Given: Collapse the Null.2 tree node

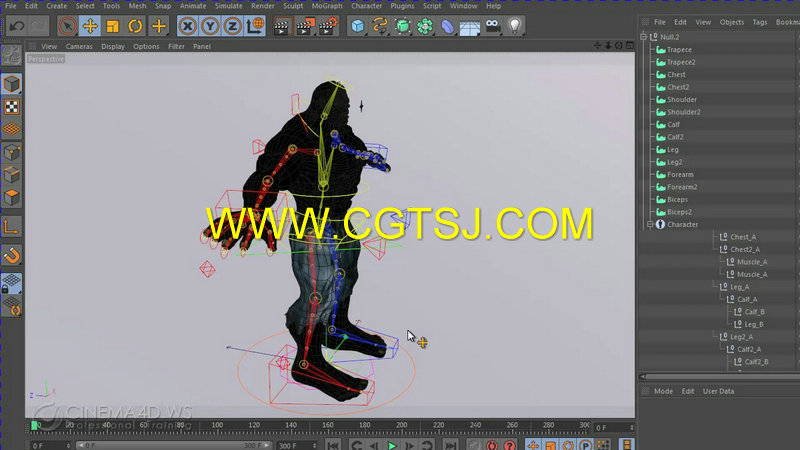Looking at the screenshot, I should 643,37.
